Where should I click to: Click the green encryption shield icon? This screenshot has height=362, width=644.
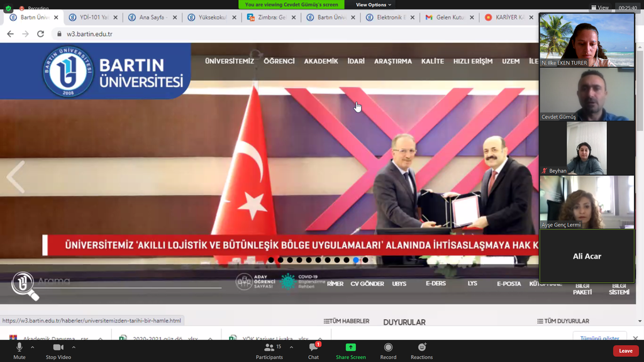click(8, 8)
